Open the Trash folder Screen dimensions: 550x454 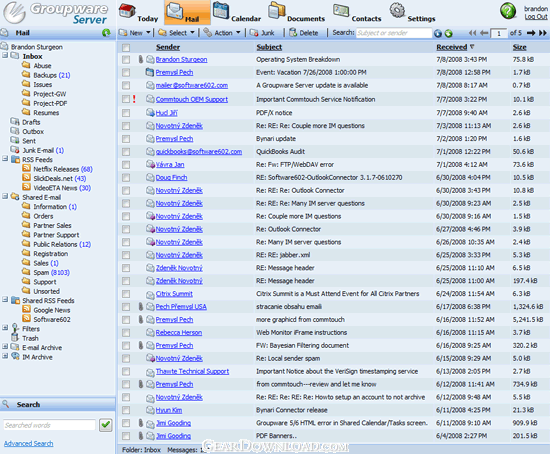25,338
